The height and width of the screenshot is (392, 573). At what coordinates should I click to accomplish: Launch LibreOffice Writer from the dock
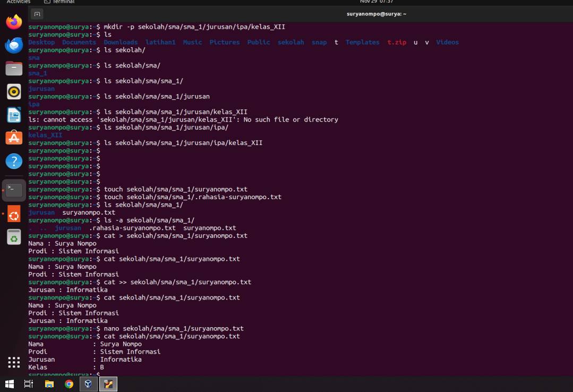click(14, 115)
